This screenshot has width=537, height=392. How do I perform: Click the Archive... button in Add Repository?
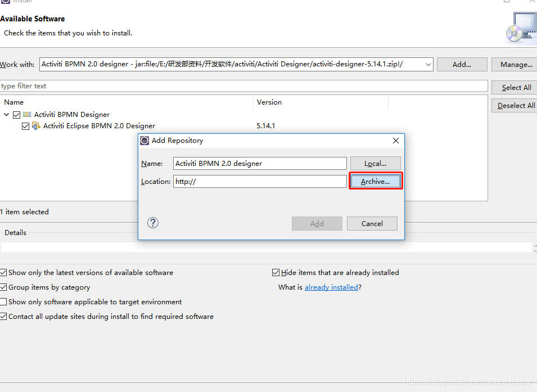(x=376, y=181)
